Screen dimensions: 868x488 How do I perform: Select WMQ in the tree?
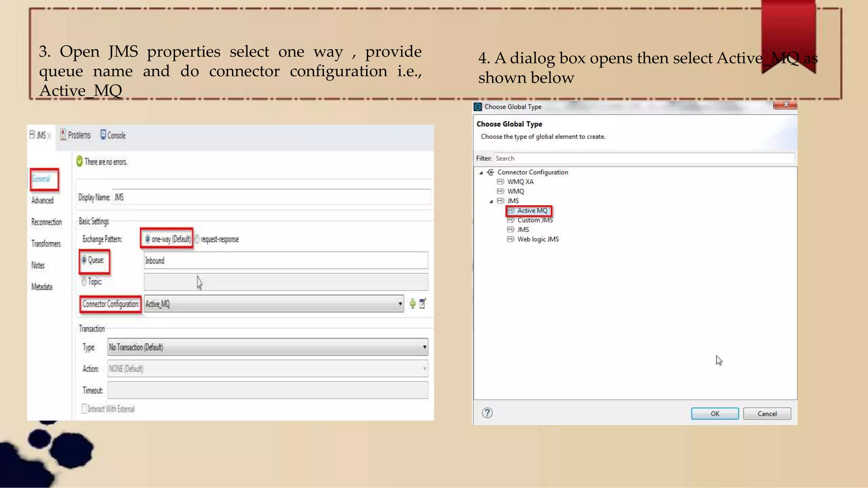(516, 191)
